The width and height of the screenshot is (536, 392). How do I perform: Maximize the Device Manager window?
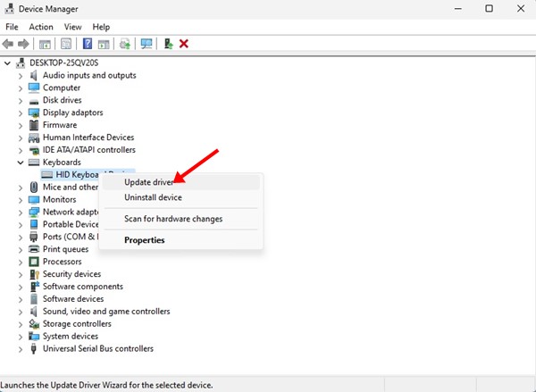coord(490,9)
